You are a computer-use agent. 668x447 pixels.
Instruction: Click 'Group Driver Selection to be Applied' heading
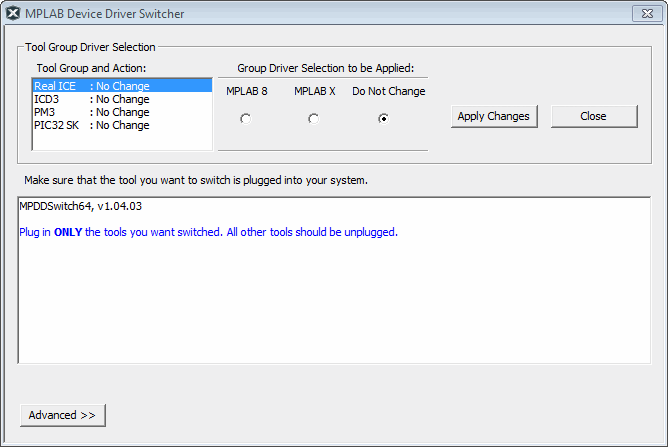pyautogui.click(x=325, y=68)
